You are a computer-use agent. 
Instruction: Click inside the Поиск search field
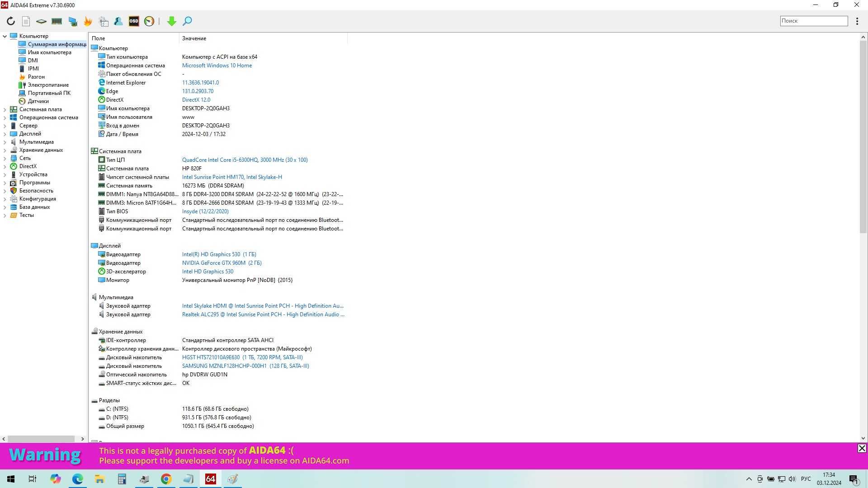point(814,21)
